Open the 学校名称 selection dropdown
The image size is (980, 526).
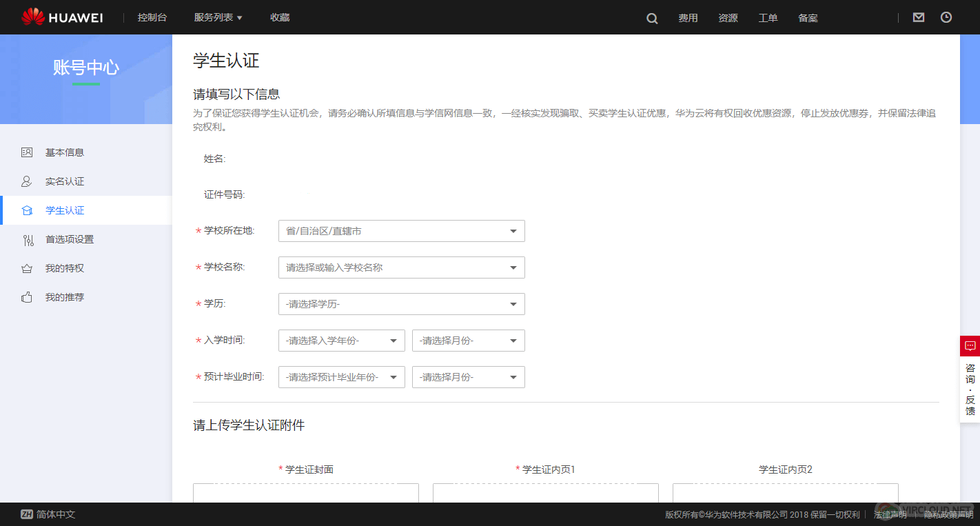[401, 267]
